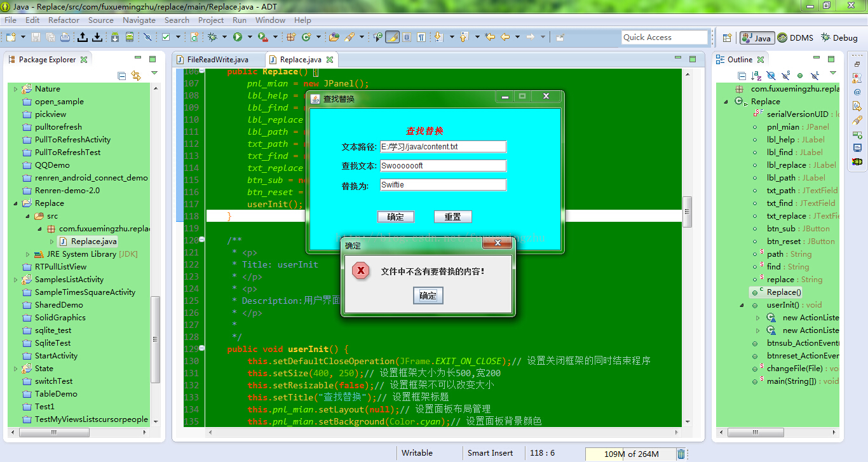The width and height of the screenshot is (868, 462).
Task: Open dropdown arrow next to Debug icon
Action: [x=224, y=37]
